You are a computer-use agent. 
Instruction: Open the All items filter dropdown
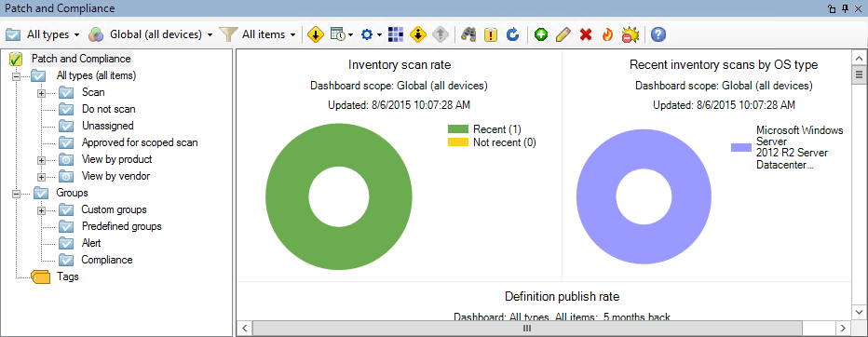(258, 34)
